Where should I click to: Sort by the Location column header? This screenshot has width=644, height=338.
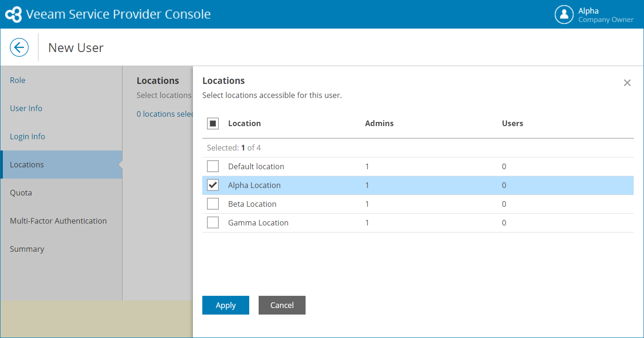pos(245,124)
